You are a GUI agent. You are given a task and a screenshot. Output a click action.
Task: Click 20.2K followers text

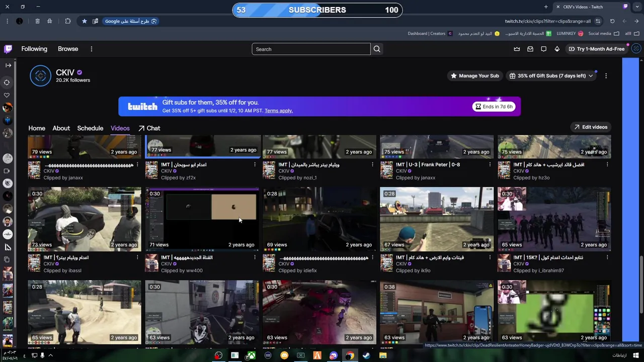(73, 80)
